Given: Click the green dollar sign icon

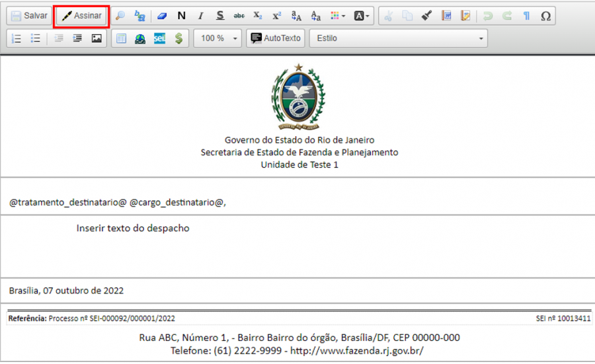Looking at the screenshot, I should click(x=178, y=38).
